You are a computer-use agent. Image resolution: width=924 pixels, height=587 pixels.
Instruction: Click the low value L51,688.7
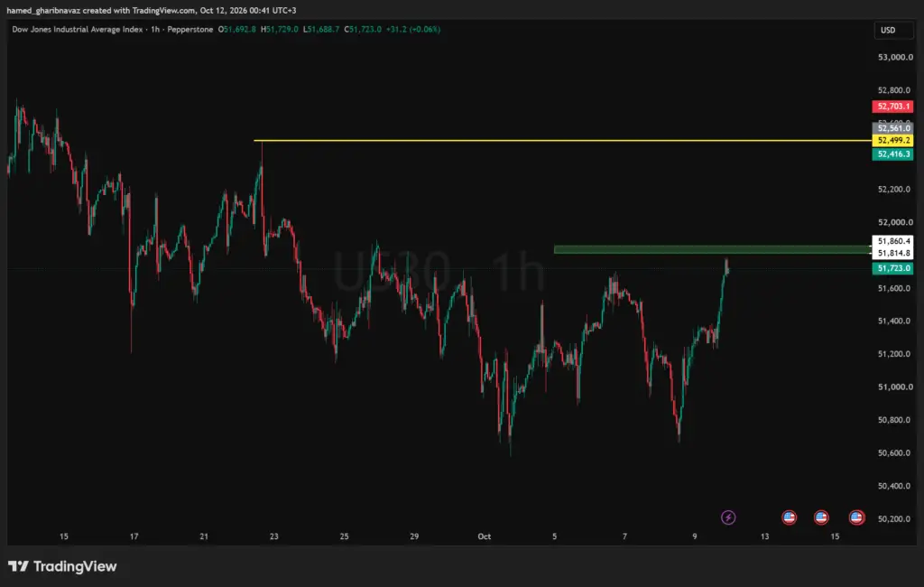coord(321,29)
